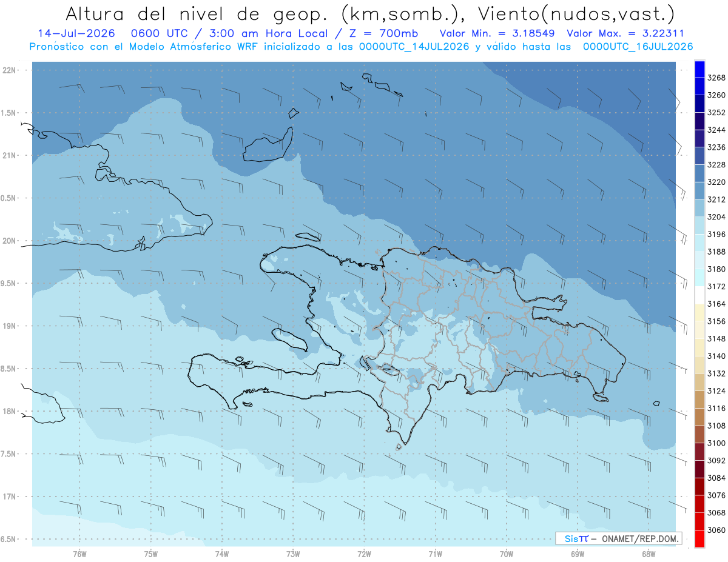Click the color bar label '3268'
The width and height of the screenshot is (728, 562).
tap(716, 78)
